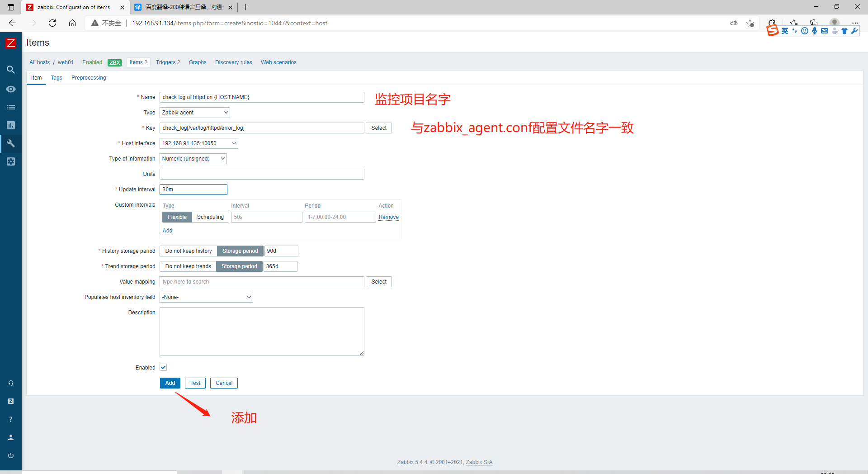Click the Zabbix logo in sidebar
This screenshot has height=474, width=868.
point(11,43)
